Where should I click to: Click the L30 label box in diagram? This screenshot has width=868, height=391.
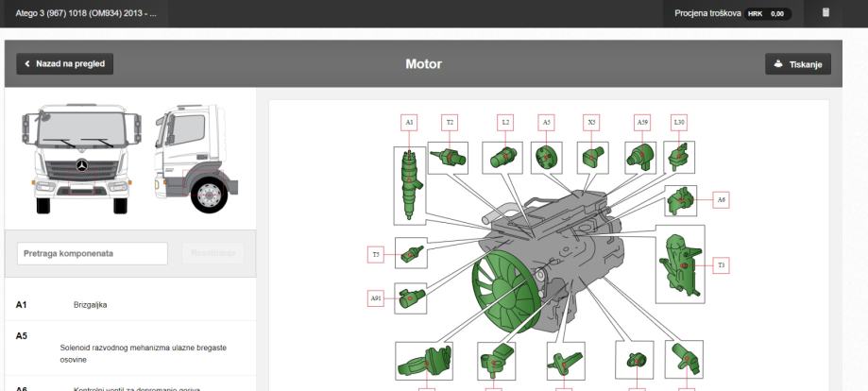pyautogui.click(x=679, y=123)
